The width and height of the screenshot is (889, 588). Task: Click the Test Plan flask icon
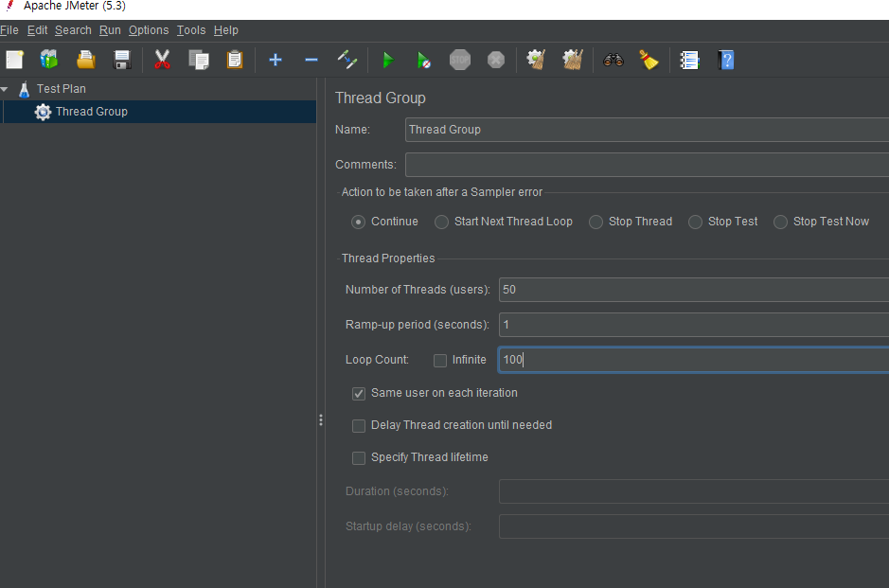(24, 89)
